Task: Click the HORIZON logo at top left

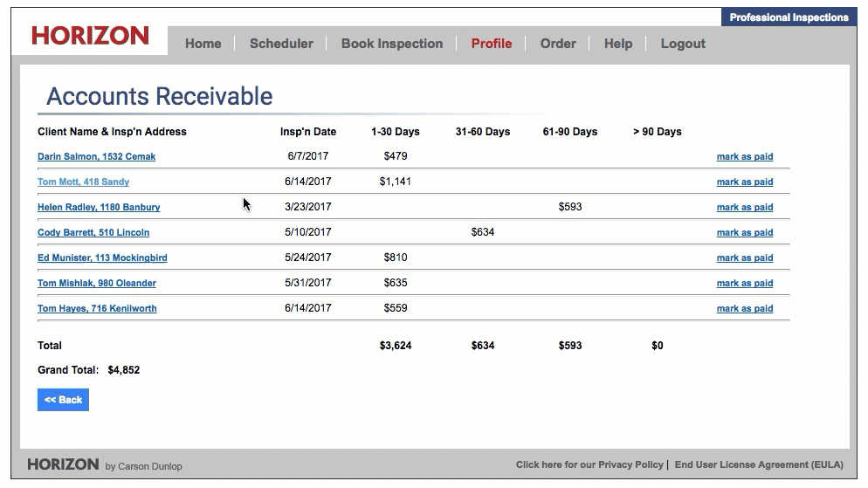Action: pyautogui.click(x=90, y=36)
